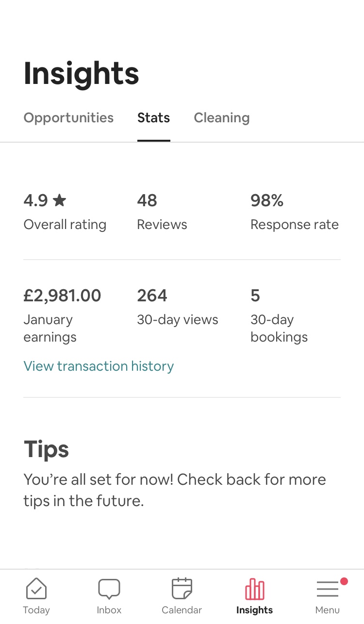364x624 pixels.
Task: Tap the 264 30-day views stat
Action: pyautogui.click(x=177, y=307)
